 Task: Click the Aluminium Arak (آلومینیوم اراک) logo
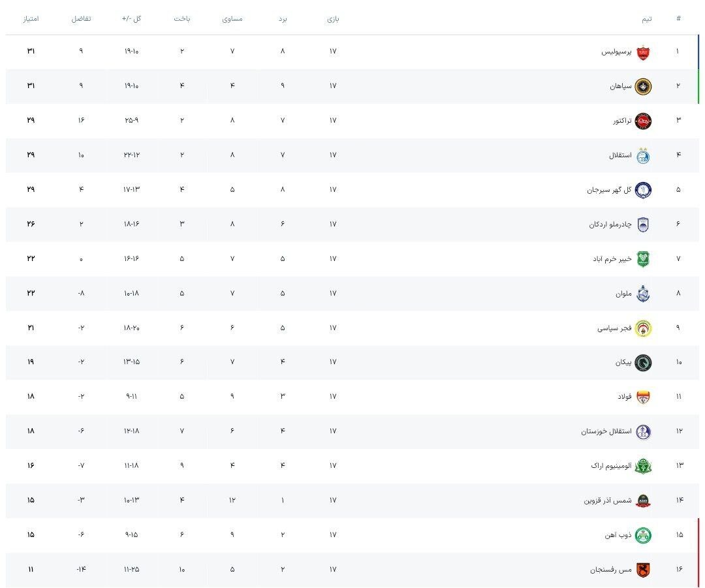643,466
